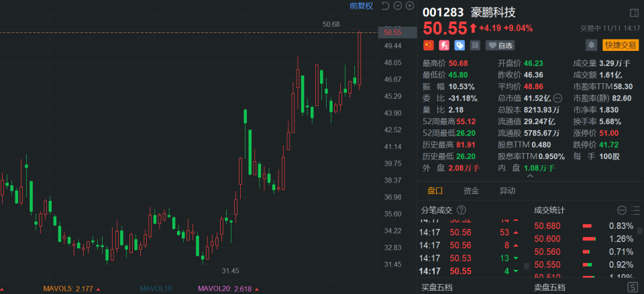Click the +9.04% change percentage
Viewport: 644px width, 294px height.
519,28
